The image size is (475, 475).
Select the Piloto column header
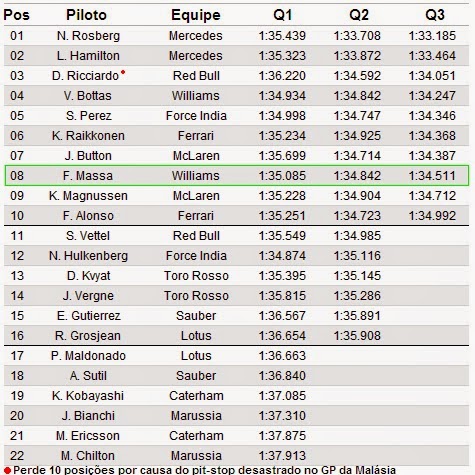(86, 15)
